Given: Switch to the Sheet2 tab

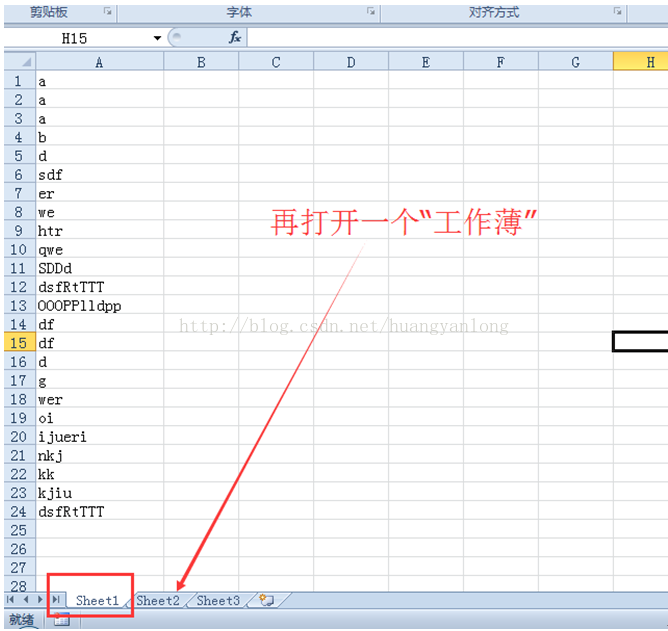Looking at the screenshot, I should [x=158, y=600].
